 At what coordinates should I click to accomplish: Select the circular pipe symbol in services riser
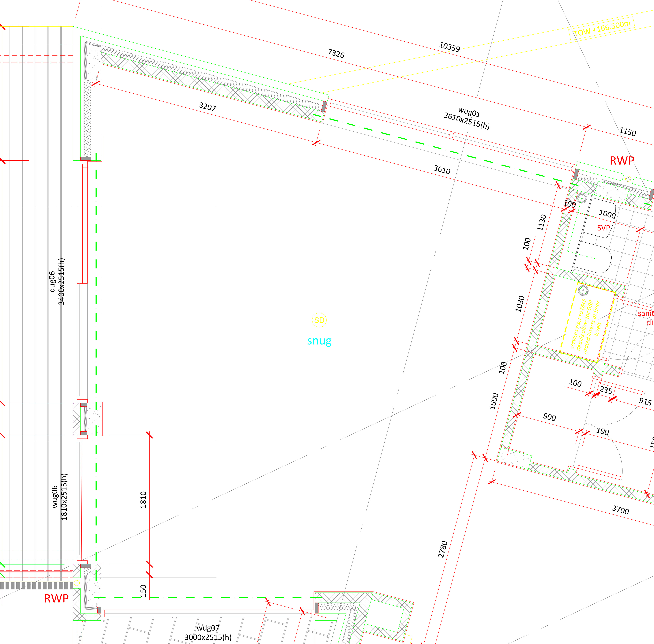tap(583, 290)
